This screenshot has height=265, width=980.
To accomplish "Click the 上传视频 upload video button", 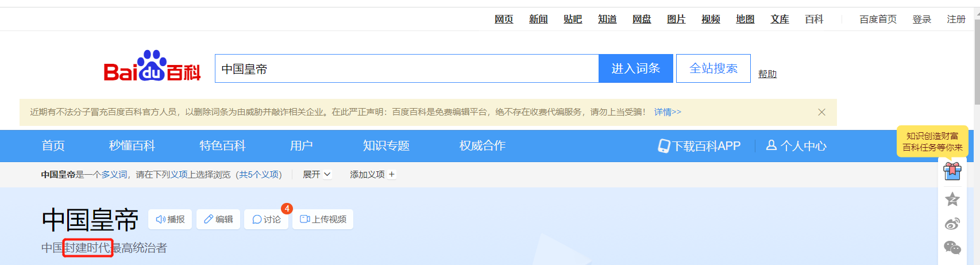I will click(x=323, y=219).
